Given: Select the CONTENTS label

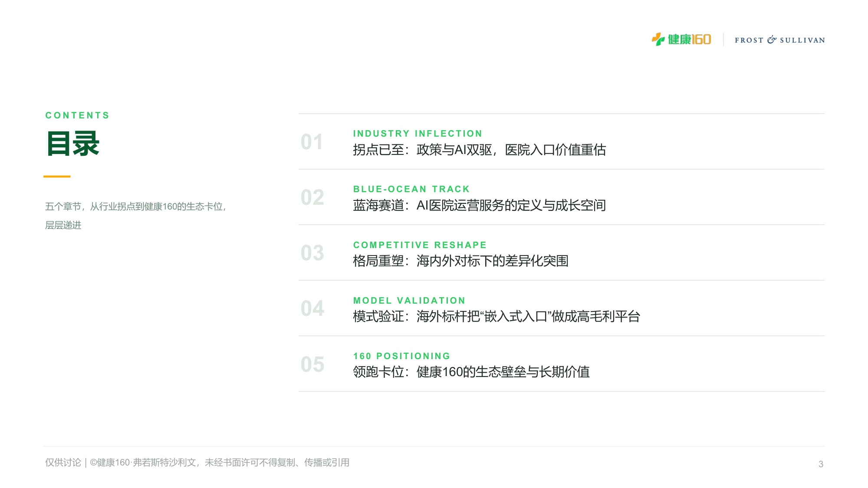Looking at the screenshot, I should click(77, 115).
